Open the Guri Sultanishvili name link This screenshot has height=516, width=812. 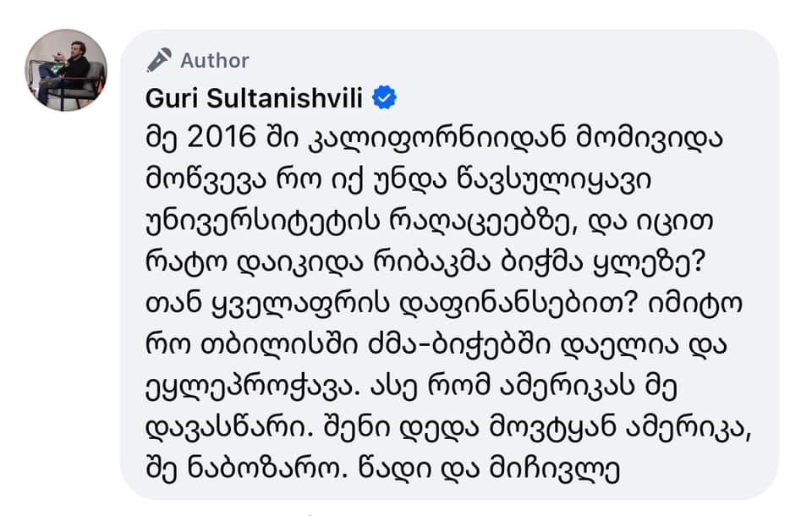coord(255,99)
